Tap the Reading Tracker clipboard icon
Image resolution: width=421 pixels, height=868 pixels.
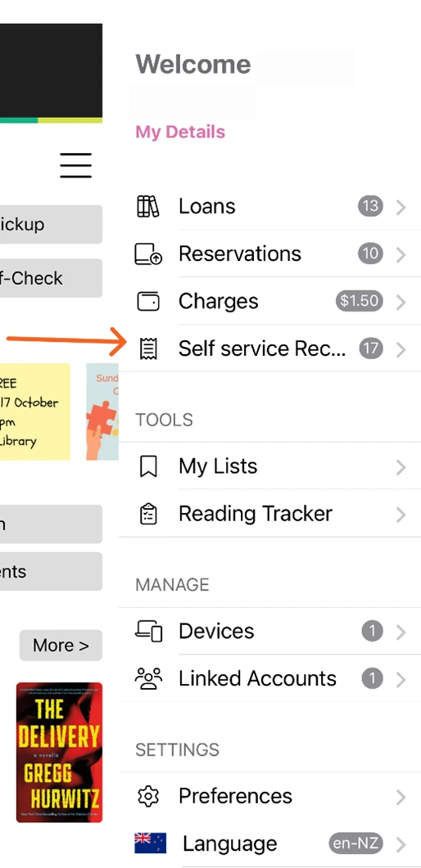[x=148, y=515]
